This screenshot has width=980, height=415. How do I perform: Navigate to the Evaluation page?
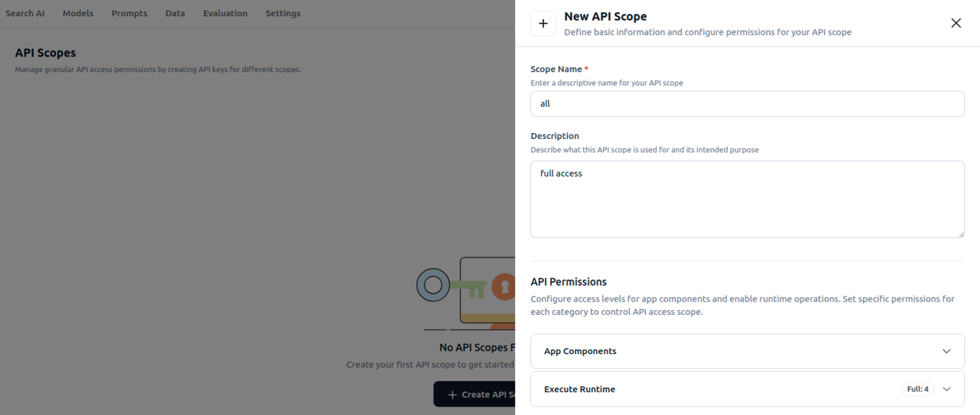[225, 13]
